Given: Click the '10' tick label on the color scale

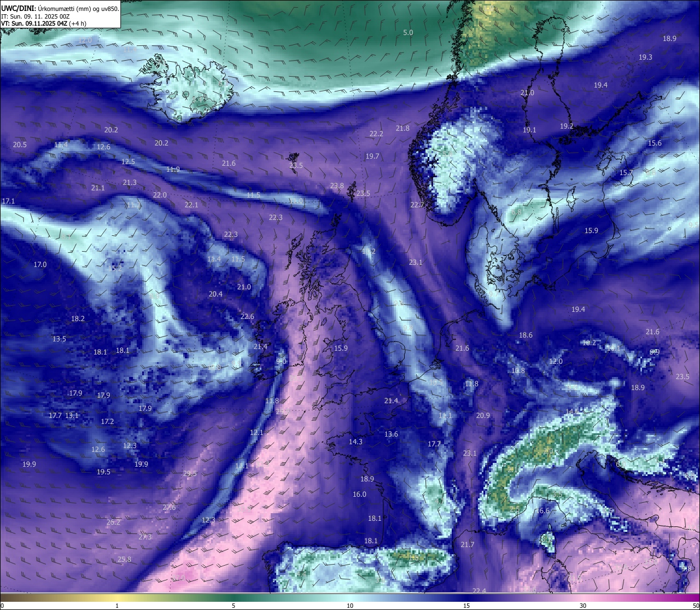Looking at the screenshot, I should pos(350,606).
